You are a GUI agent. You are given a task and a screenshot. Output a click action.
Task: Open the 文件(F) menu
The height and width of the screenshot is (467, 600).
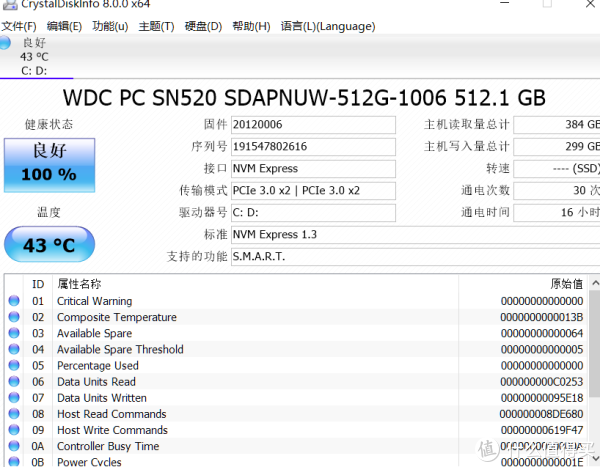point(19,26)
